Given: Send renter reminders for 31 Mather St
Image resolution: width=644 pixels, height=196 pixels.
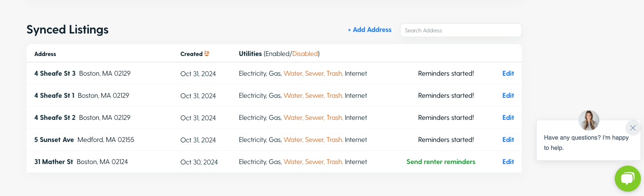Looking at the screenshot, I should pyautogui.click(x=441, y=162).
